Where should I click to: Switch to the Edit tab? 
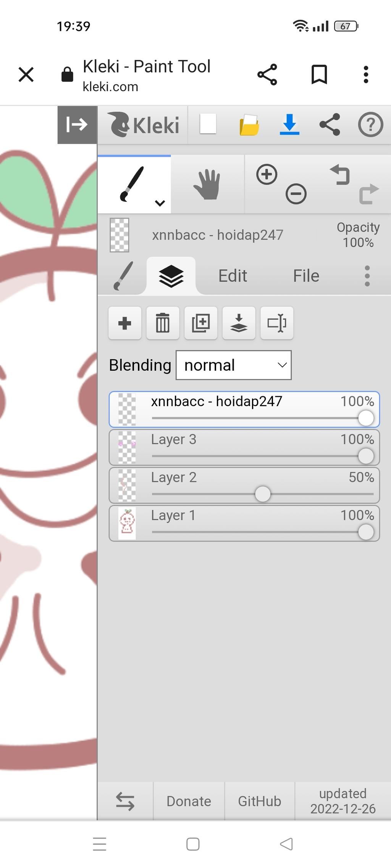(x=233, y=276)
